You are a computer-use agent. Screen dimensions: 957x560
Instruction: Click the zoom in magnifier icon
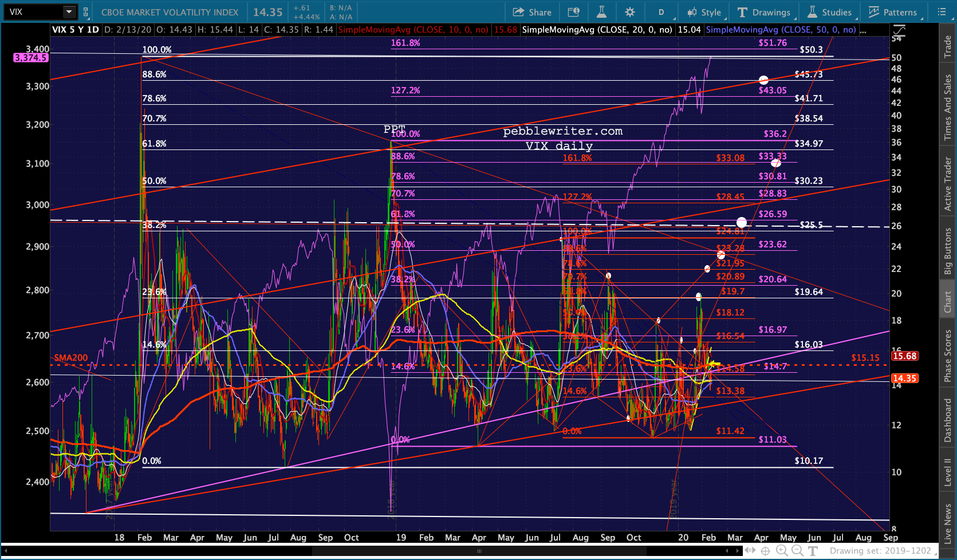pyautogui.click(x=781, y=551)
